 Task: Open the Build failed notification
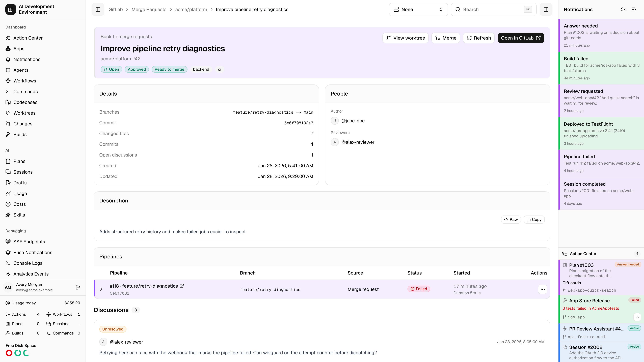[601, 68]
